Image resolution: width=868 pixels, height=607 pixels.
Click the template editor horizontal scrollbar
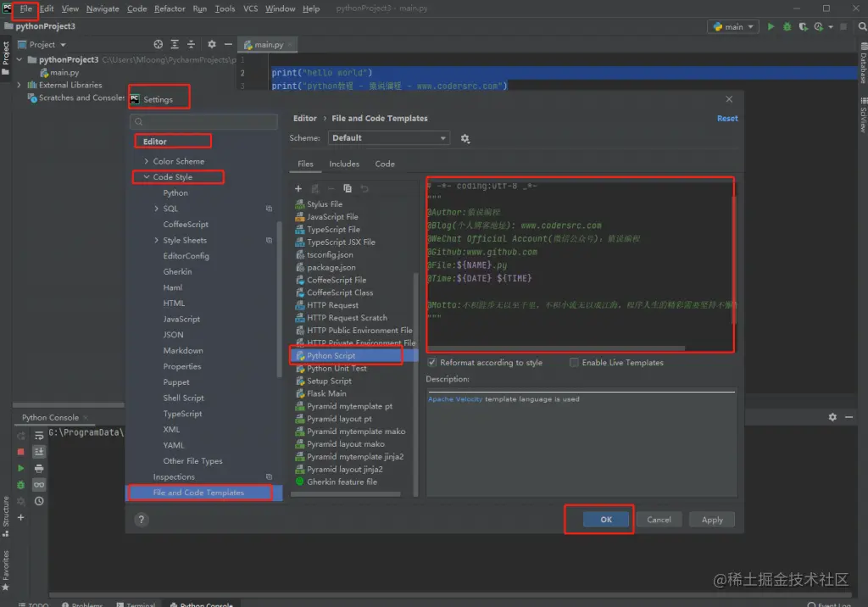pos(555,348)
